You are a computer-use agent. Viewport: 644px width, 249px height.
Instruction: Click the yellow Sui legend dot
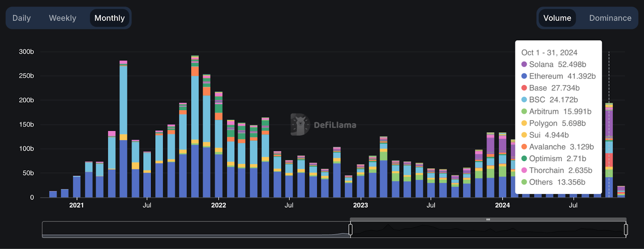524,135
